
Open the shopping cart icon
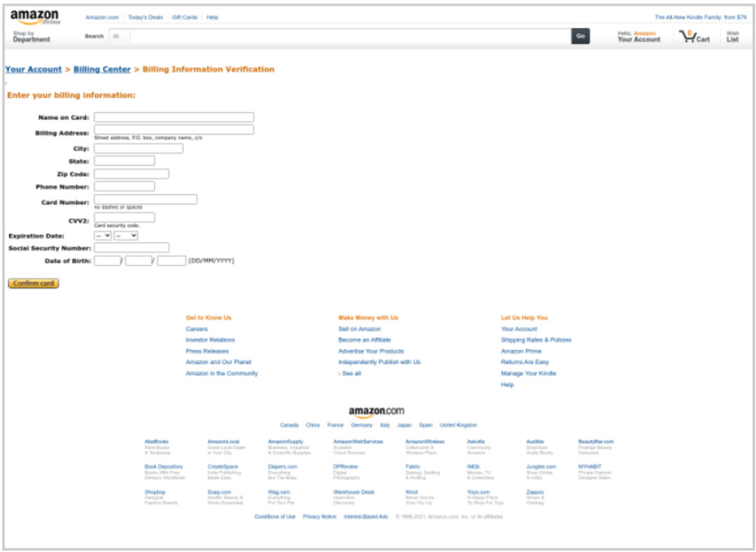(694, 36)
